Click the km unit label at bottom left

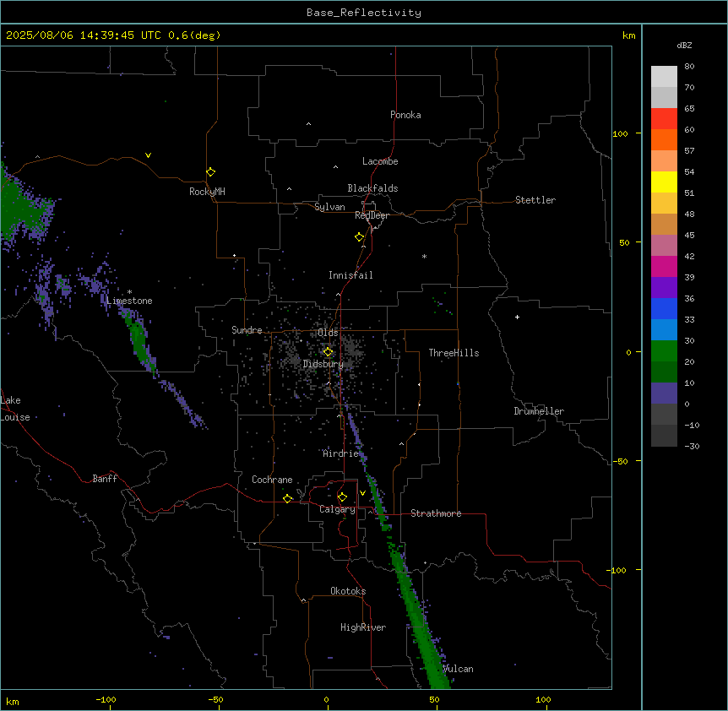click(13, 701)
